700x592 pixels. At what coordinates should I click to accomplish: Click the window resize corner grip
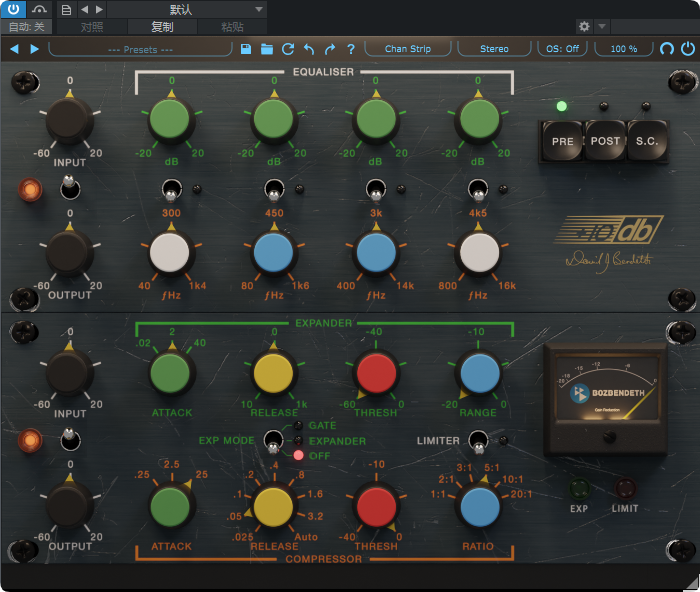point(692,584)
